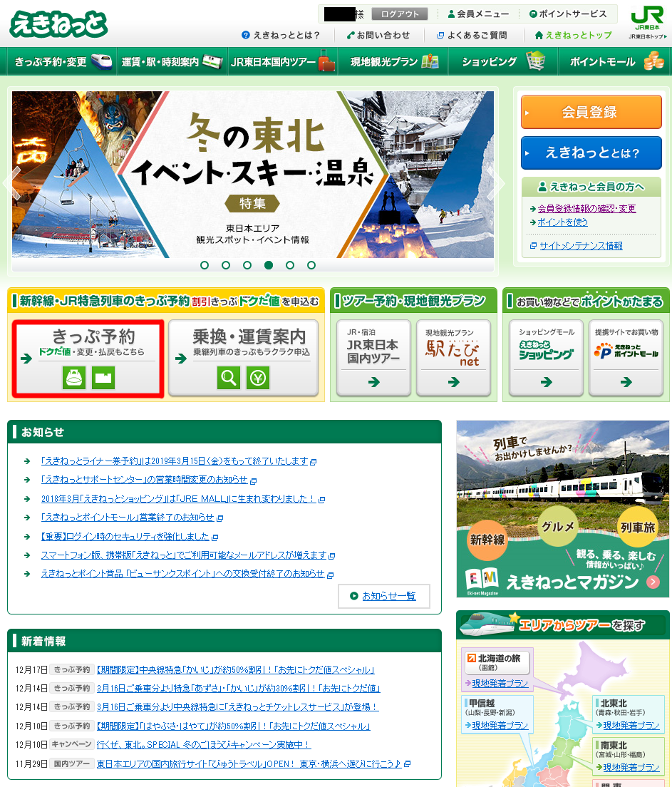Open the 冬の東北 banner
Viewport: 672px width, 787px height.
(253, 174)
